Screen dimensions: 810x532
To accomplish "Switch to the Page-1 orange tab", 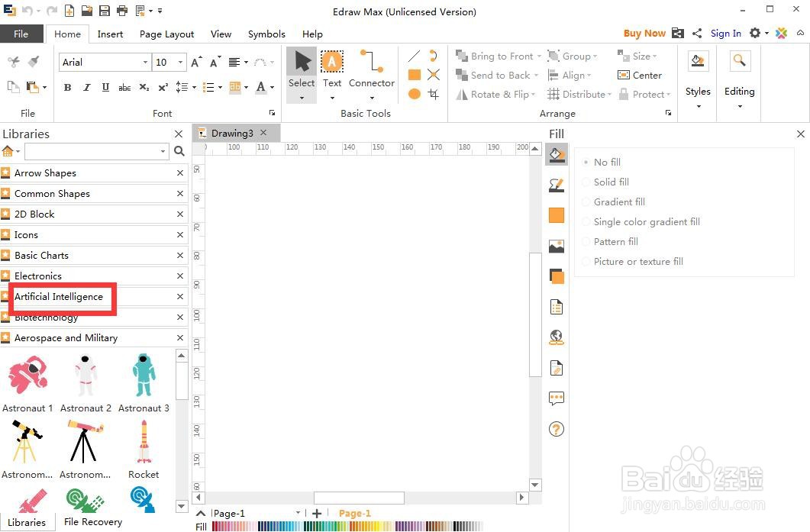I will coord(354,514).
